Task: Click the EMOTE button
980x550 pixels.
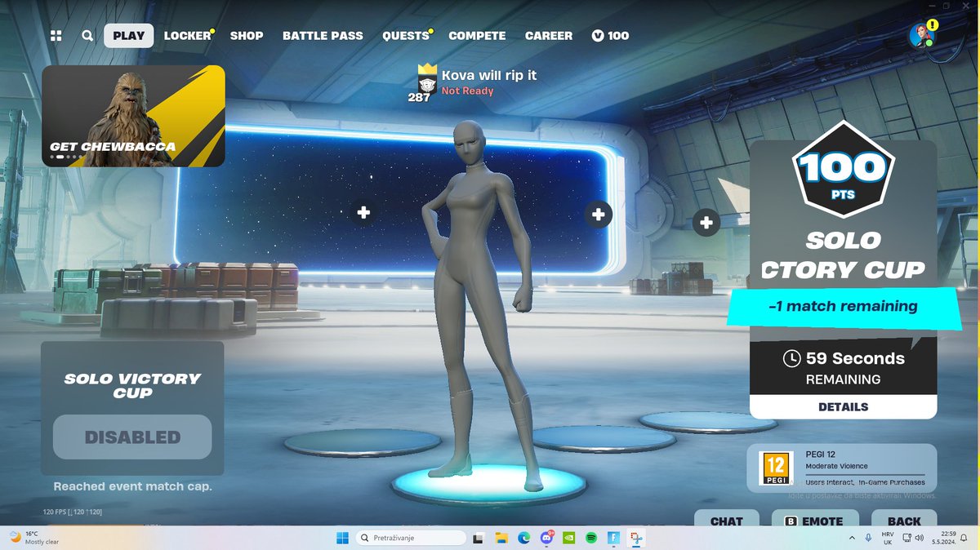Action: point(813,518)
